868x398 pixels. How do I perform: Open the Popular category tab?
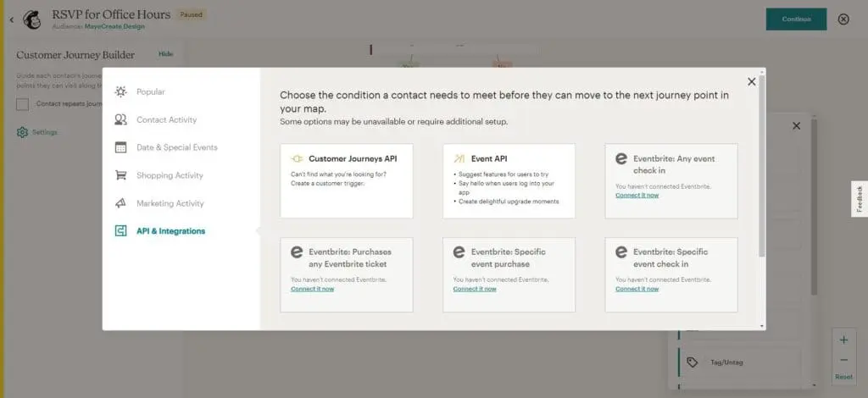point(151,91)
